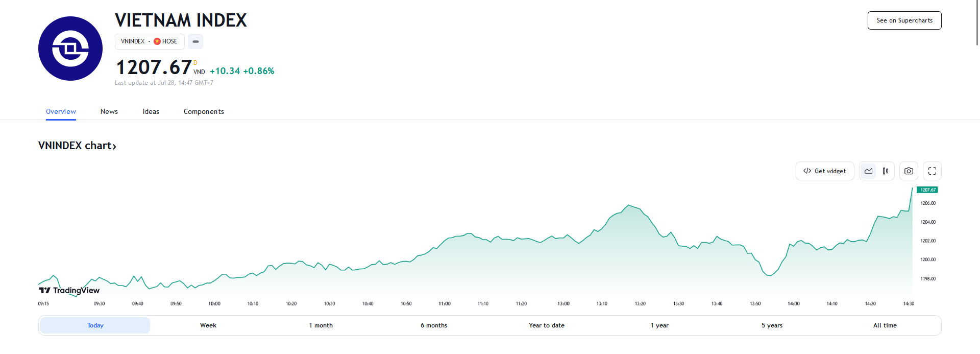Take a chart snapshot with camera icon
This screenshot has width=980, height=354.
pyautogui.click(x=909, y=171)
